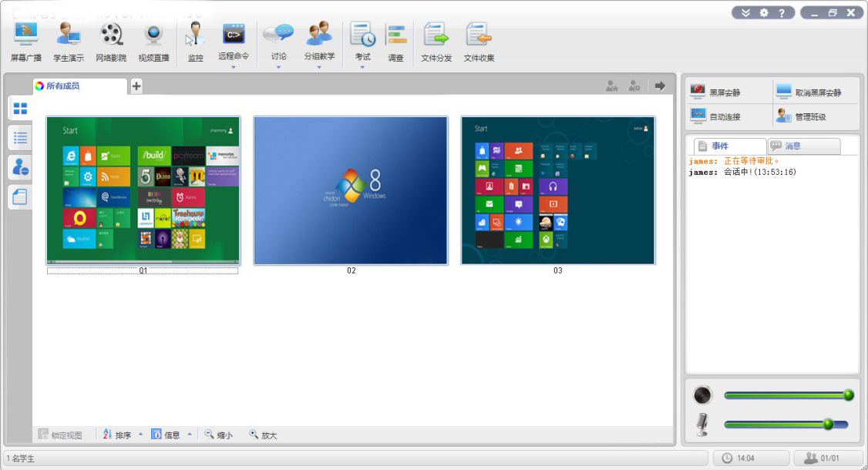Screen dimensions: 868x470
Task: Click the 01/01 count in the status bar
Action: pos(829,458)
